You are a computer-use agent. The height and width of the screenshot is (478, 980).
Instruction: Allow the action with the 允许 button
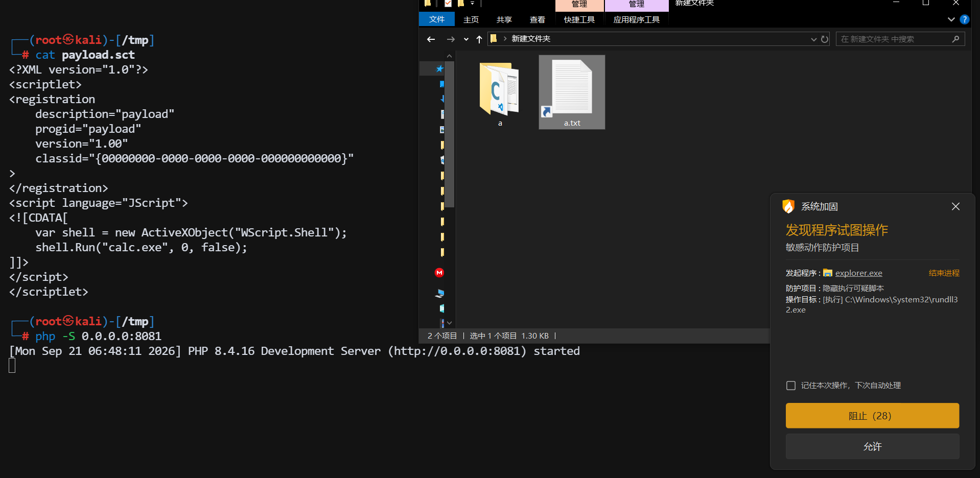pyautogui.click(x=872, y=446)
